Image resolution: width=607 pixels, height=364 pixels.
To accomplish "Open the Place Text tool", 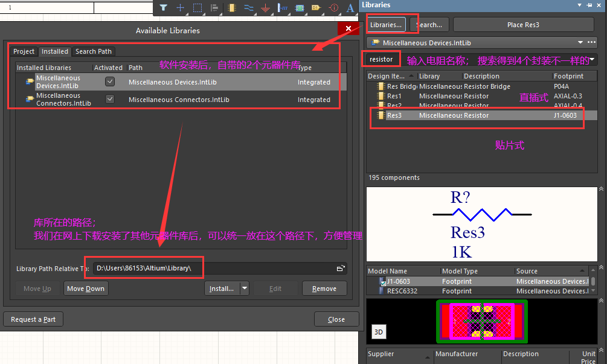I will click(350, 8).
